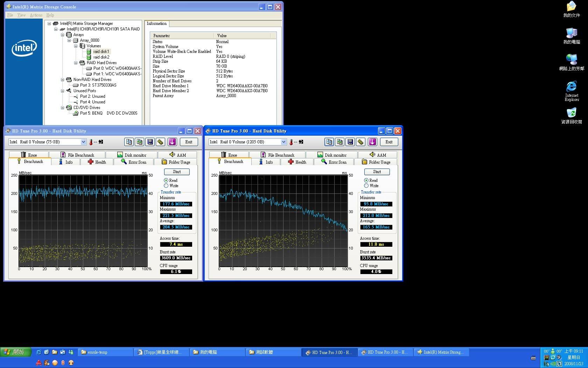The image size is (588, 368).
Task: Open Info tab in 1205 GB HD Tune window
Action: click(x=266, y=162)
